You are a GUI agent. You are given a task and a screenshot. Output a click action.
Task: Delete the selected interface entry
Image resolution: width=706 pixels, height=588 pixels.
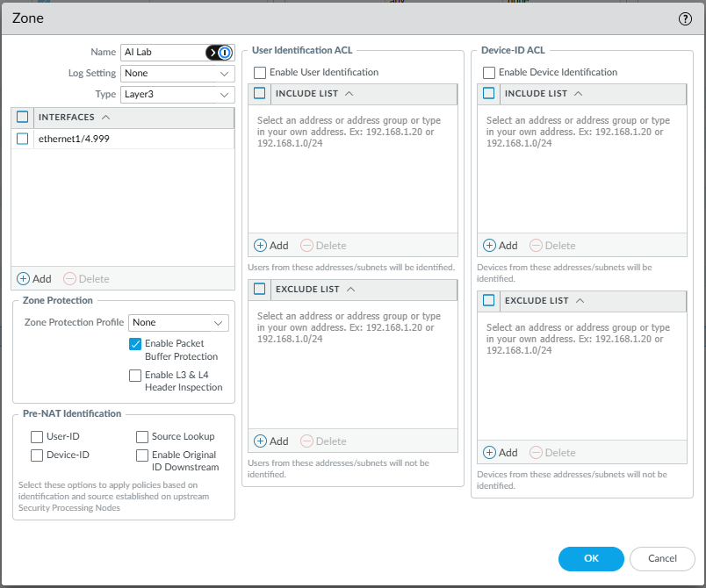(86, 279)
